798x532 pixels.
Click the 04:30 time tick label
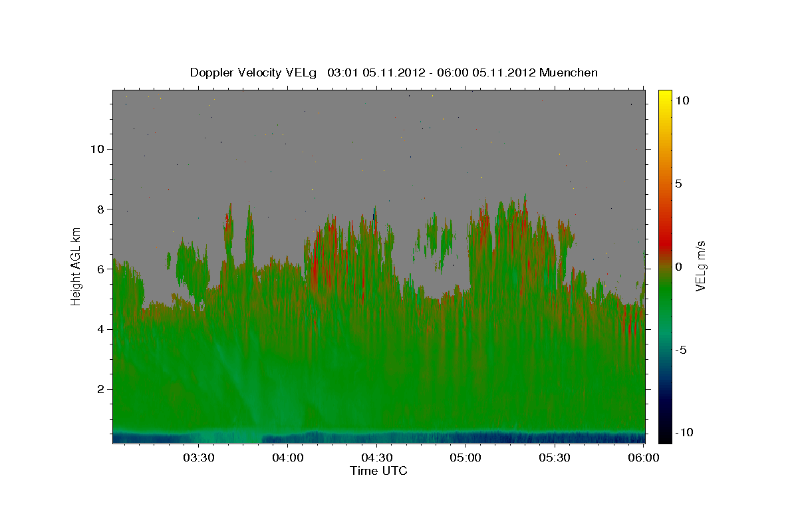(376, 458)
